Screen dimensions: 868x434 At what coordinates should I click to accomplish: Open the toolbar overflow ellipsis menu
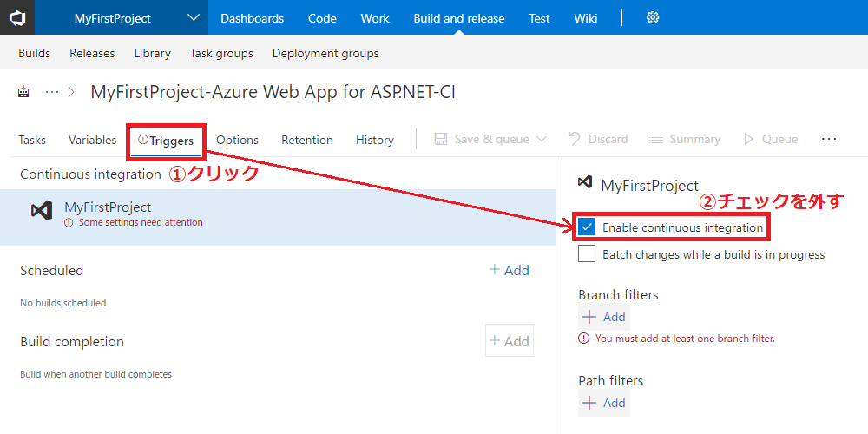pos(829,139)
